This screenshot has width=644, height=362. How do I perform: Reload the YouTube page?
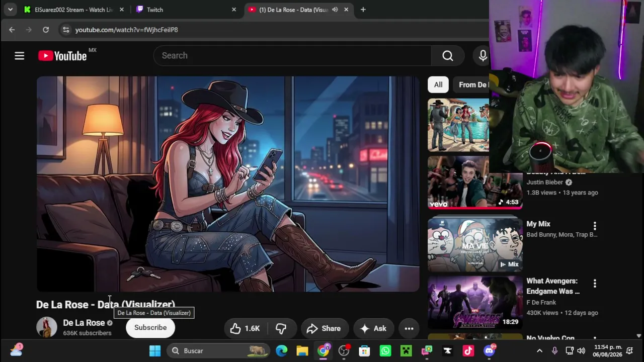coord(46,30)
